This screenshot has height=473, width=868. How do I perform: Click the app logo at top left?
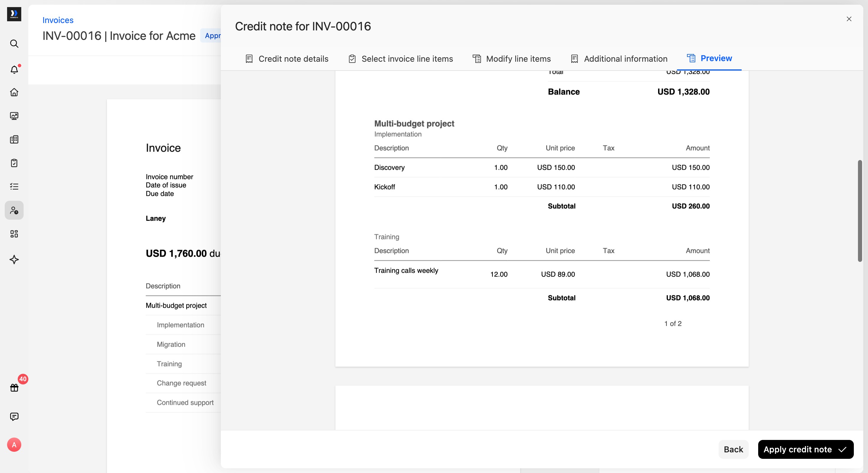pos(14,14)
